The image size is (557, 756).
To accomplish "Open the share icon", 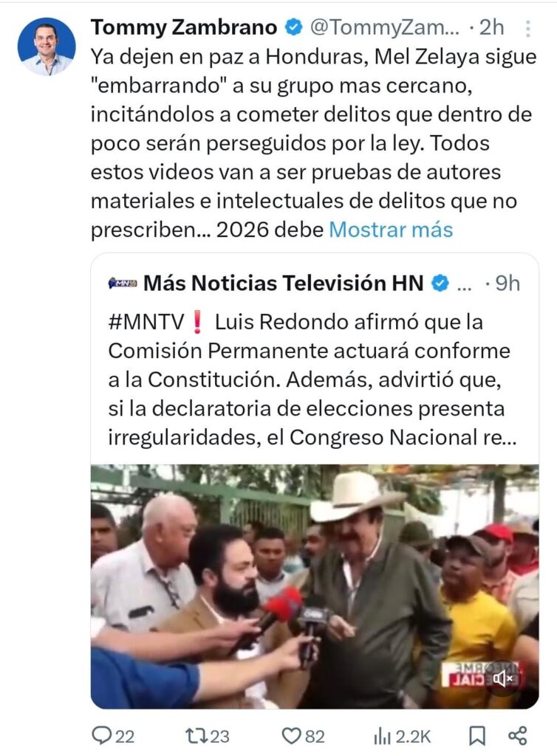I will coord(518,736).
